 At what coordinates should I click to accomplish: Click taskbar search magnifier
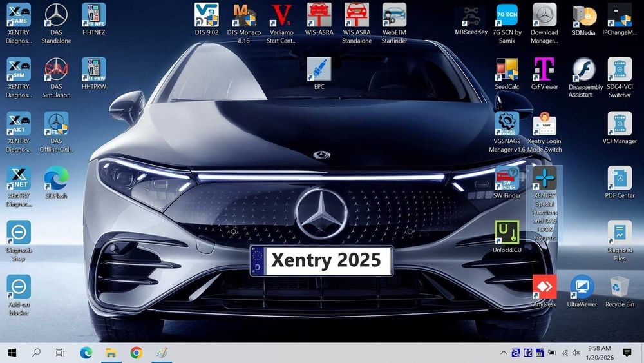coord(36,353)
